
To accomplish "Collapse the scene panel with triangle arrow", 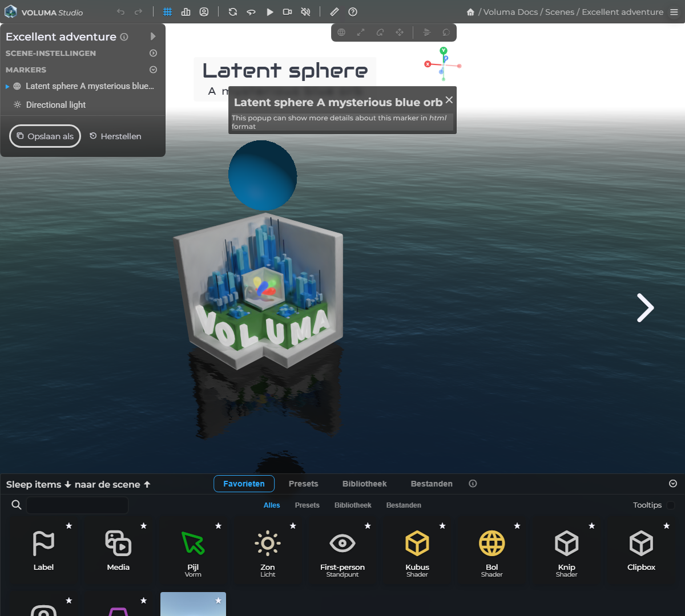I will click(153, 37).
